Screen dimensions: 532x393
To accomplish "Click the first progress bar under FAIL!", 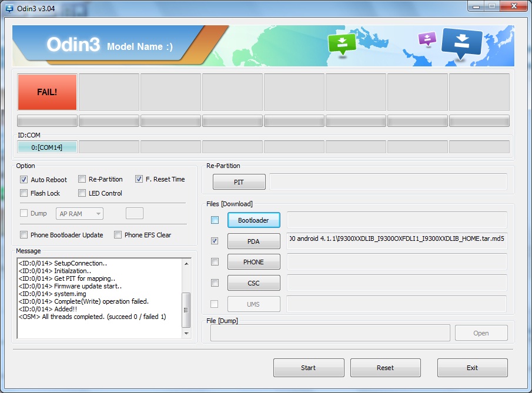I will click(47, 120).
